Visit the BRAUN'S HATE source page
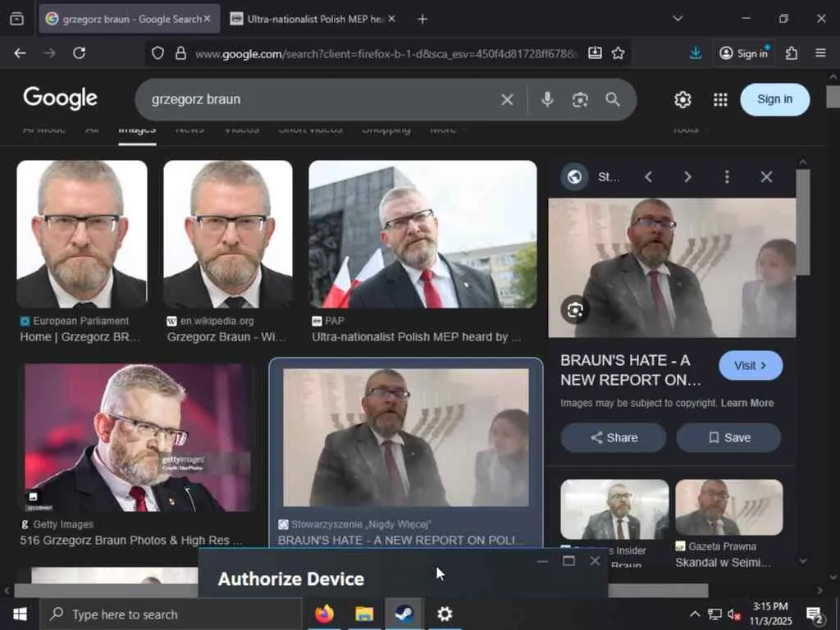 [x=751, y=365]
